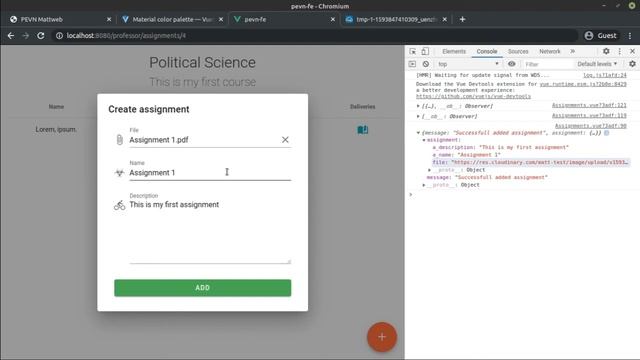The height and width of the screenshot is (360, 640).
Task: Open the vue.runtime.esm.js source link
Action: click(583, 84)
